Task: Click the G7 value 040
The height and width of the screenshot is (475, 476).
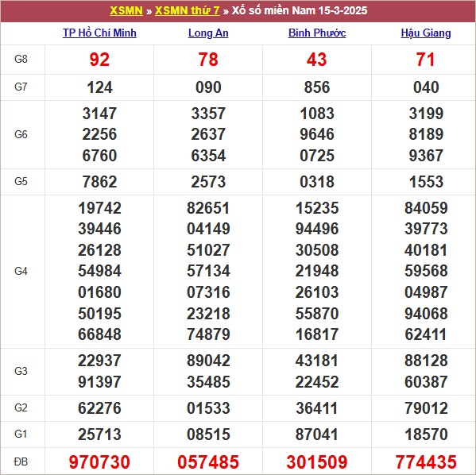Action: pyautogui.click(x=426, y=87)
